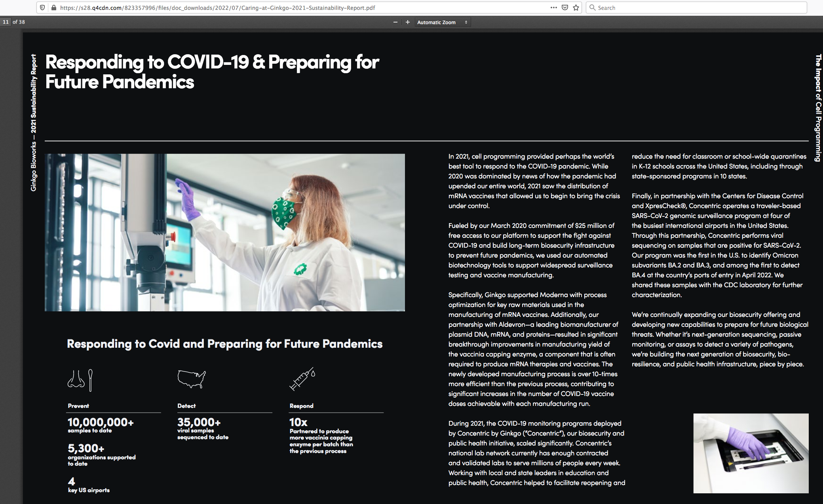Click the syringe Respond icon

click(x=302, y=379)
